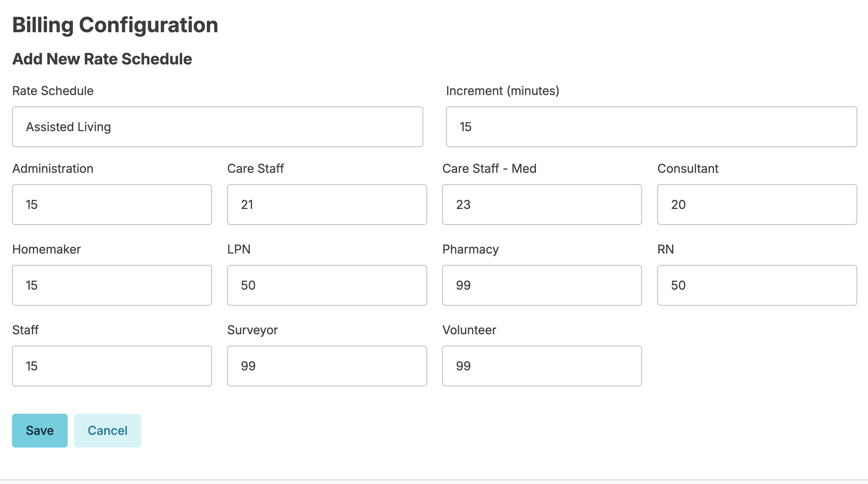Click the Pharmacy field label
The height and width of the screenshot is (484, 868).
pos(470,249)
